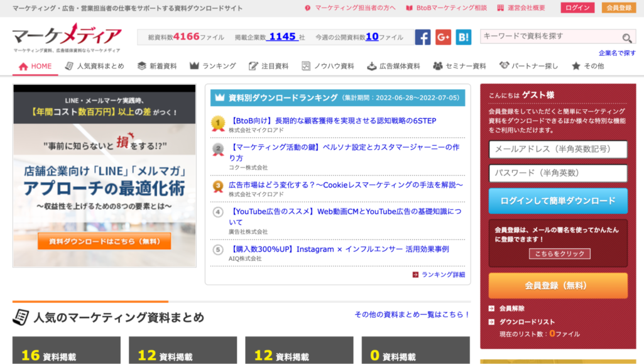Image resolution: width=644 pixels, height=364 pixels.
Task: Click the Google+ social icon
Action: tap(442, 37)
